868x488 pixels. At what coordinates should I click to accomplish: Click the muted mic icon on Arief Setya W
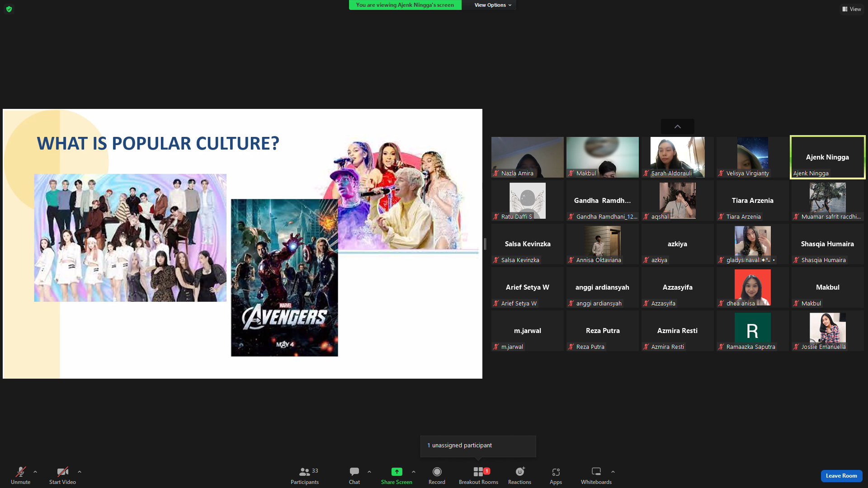click(x=496, y=304)
